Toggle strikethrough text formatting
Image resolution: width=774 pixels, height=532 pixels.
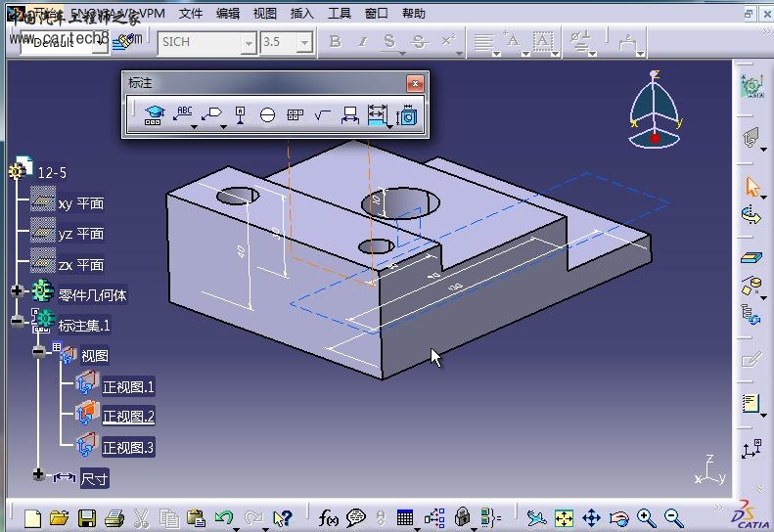[419, 41]
